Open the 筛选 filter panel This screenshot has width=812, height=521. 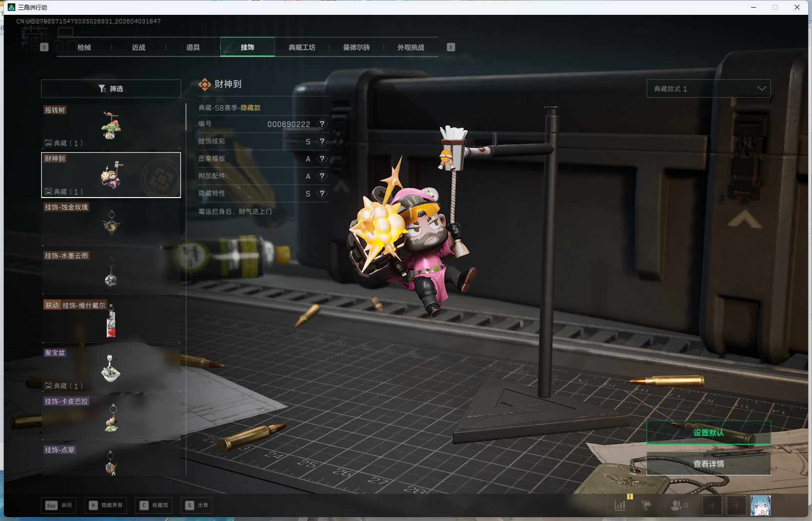tap(111, 89)
